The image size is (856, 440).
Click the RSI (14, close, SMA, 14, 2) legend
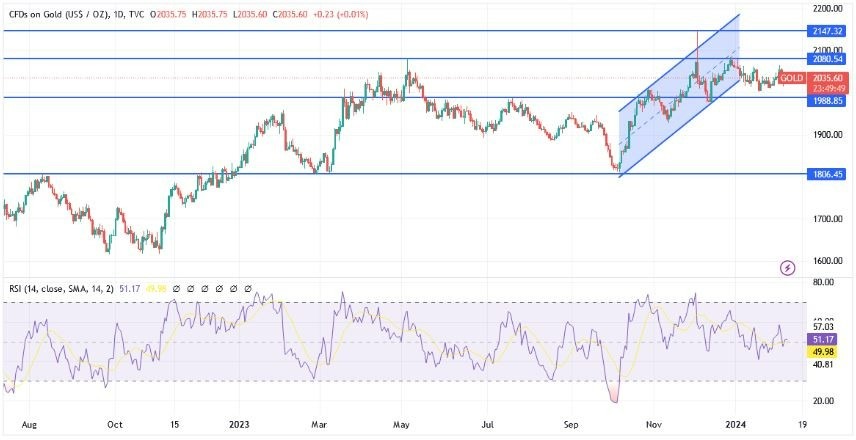pyautogui.click(x=61, y=288)
